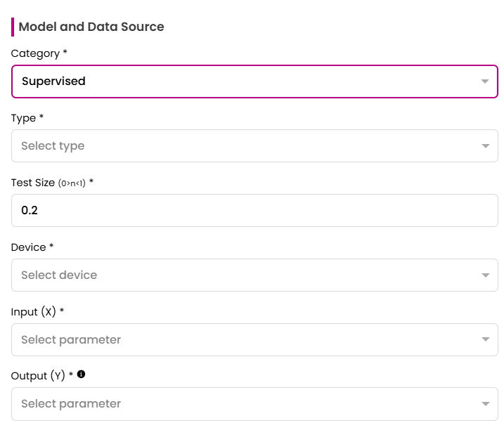Click the caret icon in Output (Y) field

tap(484, 404)
